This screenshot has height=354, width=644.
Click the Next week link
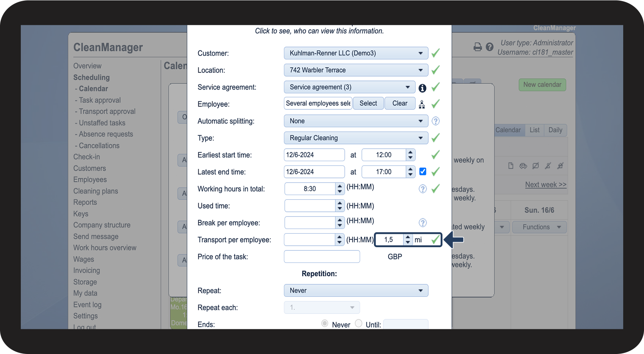[x=546, y=184]
